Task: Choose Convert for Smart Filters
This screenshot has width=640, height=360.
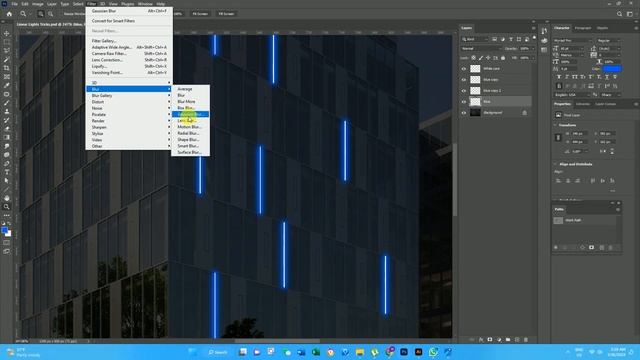Action: (129, 21)
